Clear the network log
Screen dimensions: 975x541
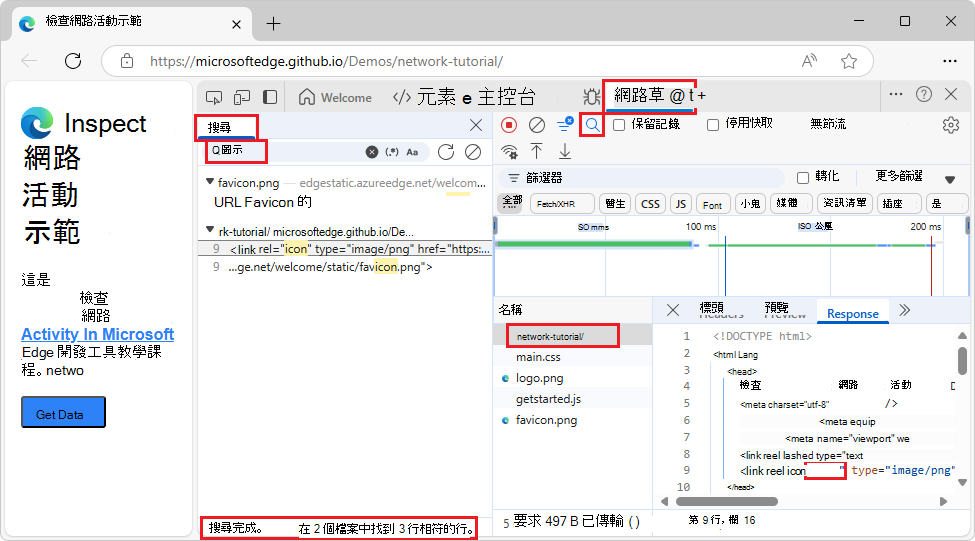537,125
